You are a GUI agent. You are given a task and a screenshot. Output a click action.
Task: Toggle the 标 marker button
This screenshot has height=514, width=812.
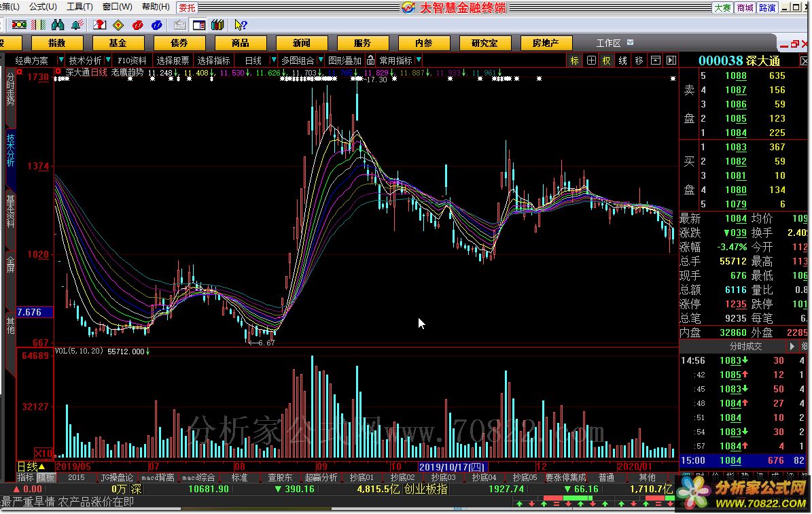[x=575, y=61]
